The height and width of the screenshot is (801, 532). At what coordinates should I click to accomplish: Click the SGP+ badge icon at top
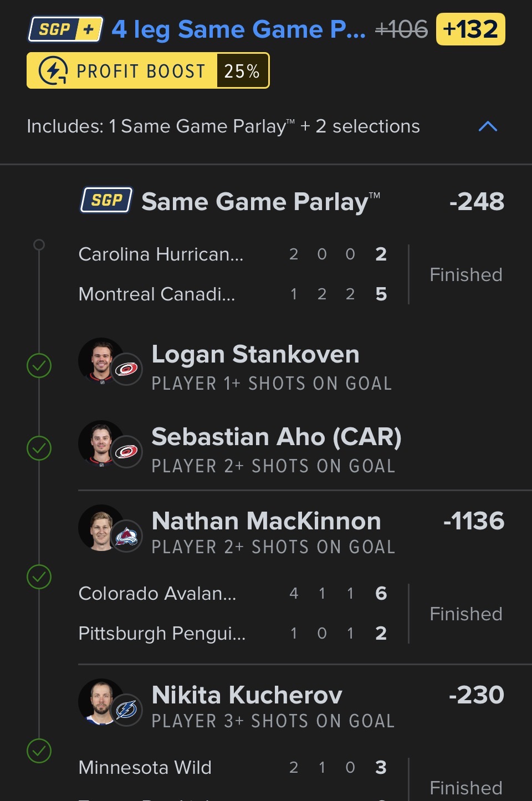coord(65,29)
